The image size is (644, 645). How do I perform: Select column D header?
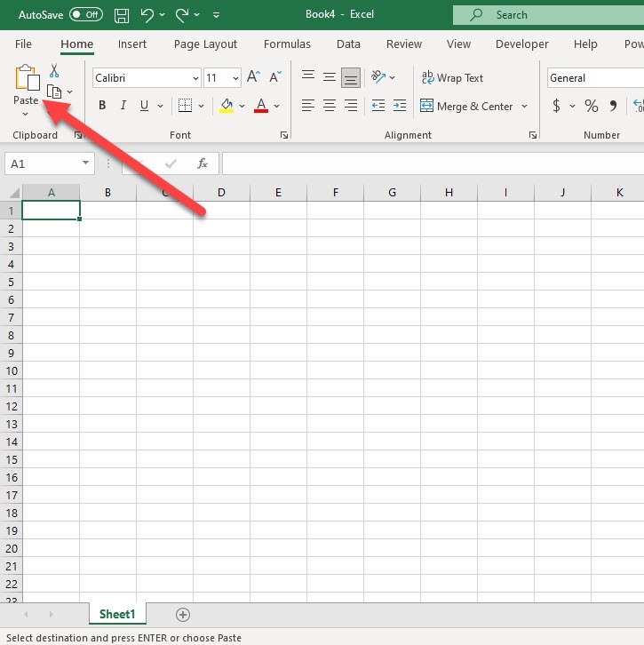pyautogui.click(x=221, y=193)
